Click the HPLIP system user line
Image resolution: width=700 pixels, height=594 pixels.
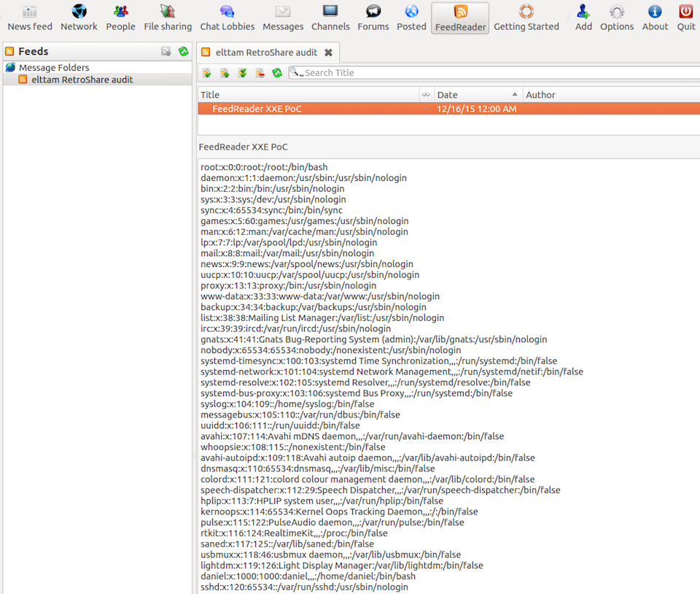click(322, 501)
